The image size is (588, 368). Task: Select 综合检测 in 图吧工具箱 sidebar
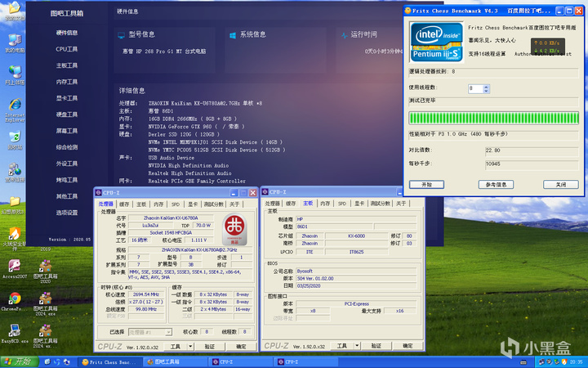(x=67, y=147)
